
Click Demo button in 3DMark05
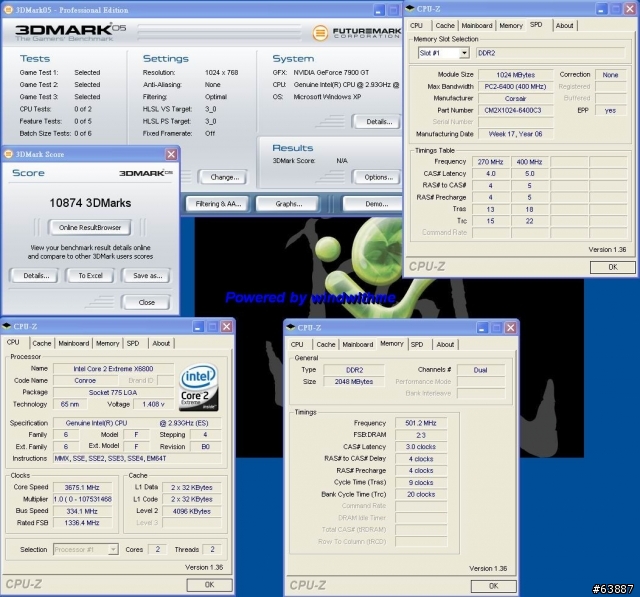pos(374,204)
